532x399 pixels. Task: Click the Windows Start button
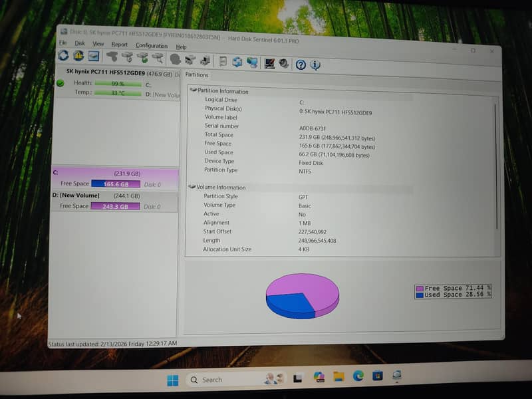point(172,380)
